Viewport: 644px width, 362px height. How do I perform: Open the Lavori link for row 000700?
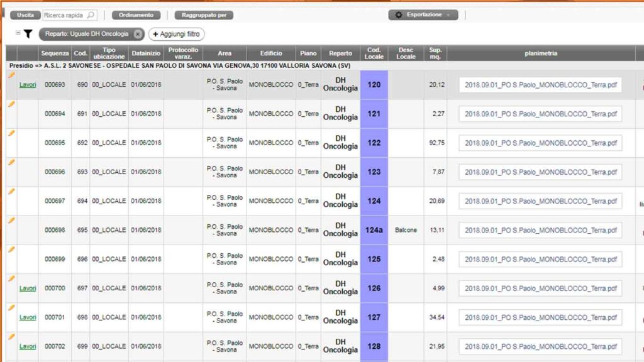[x=28, y=288]
